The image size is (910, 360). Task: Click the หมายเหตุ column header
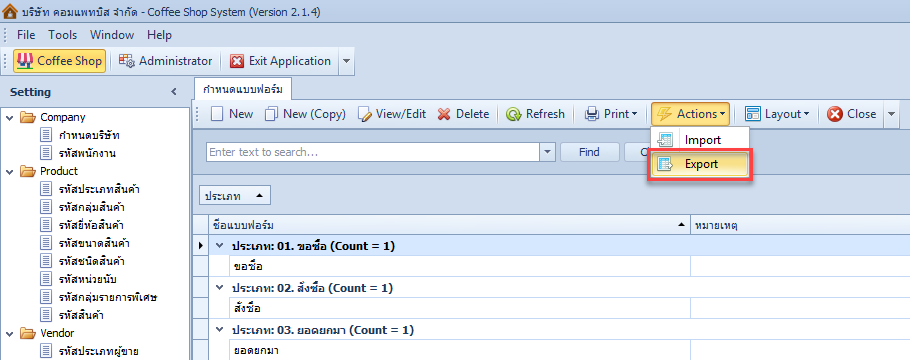[800, 225]
